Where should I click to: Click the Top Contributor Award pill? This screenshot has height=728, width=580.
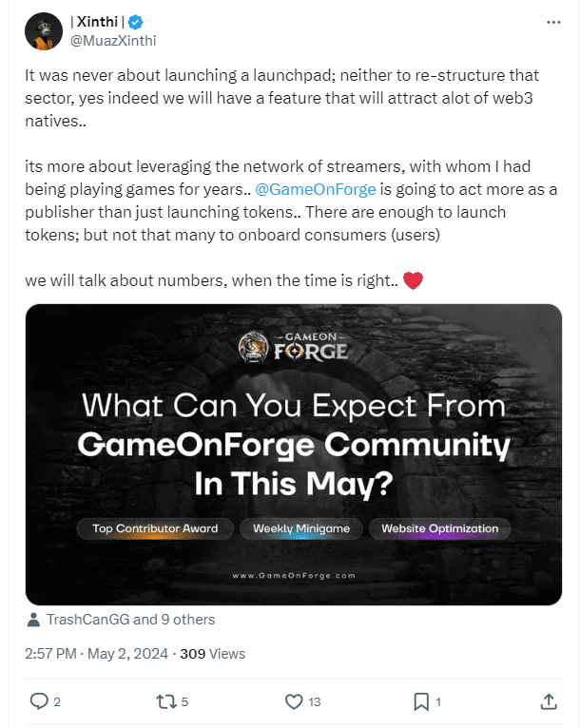(x=155, y=528)
